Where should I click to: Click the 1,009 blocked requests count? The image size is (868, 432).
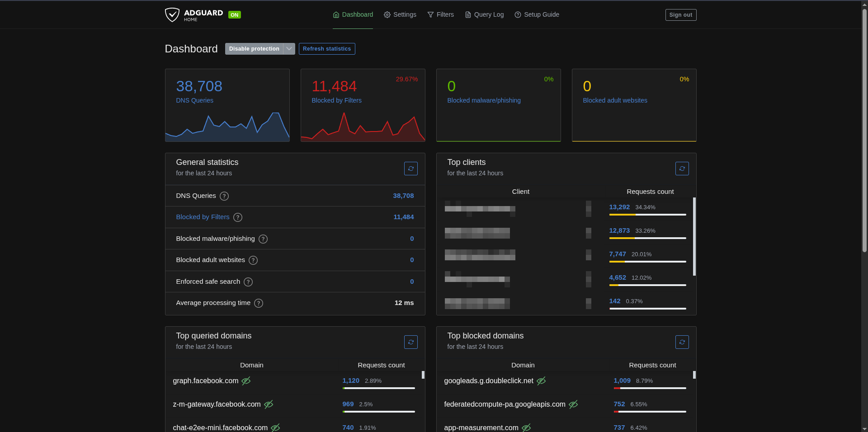click(622, 380)
